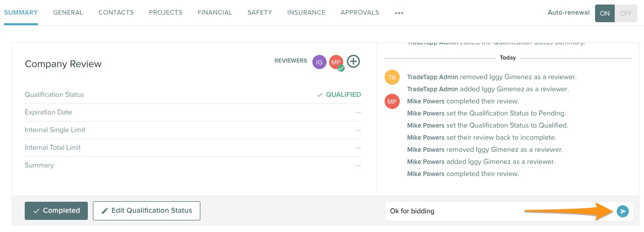Screen dimensions: 644x232
Task: Select the Safety tab
Action: (259, 13)
